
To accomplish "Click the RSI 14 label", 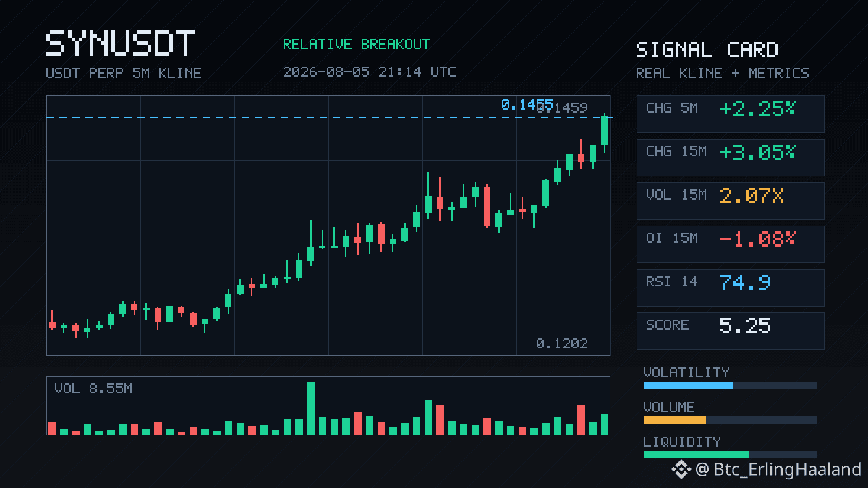I will [x=672, y=282].
